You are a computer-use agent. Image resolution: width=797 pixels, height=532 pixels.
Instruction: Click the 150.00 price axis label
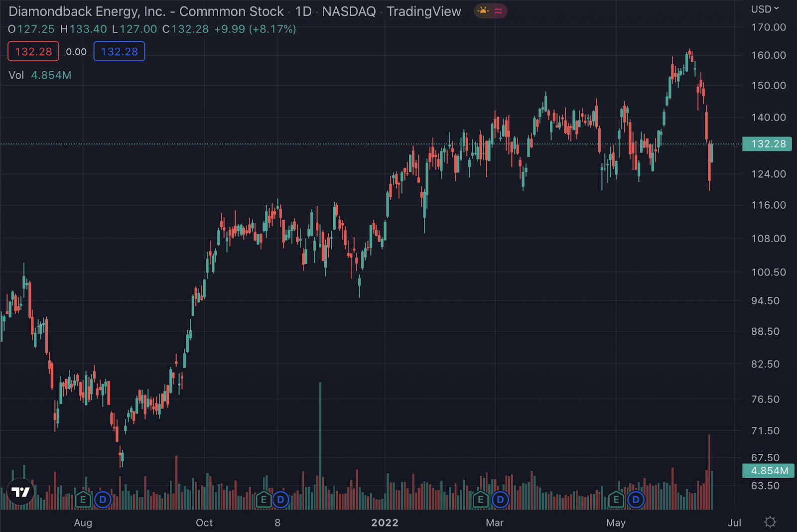[769, 86]
